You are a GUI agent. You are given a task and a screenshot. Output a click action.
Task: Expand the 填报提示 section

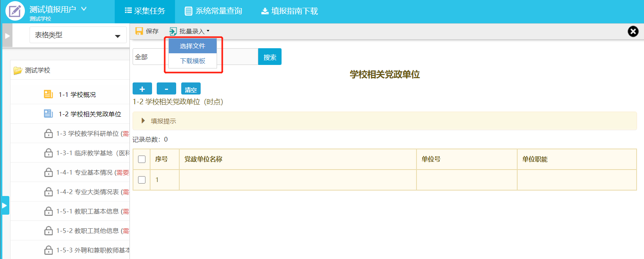[143, 121]
